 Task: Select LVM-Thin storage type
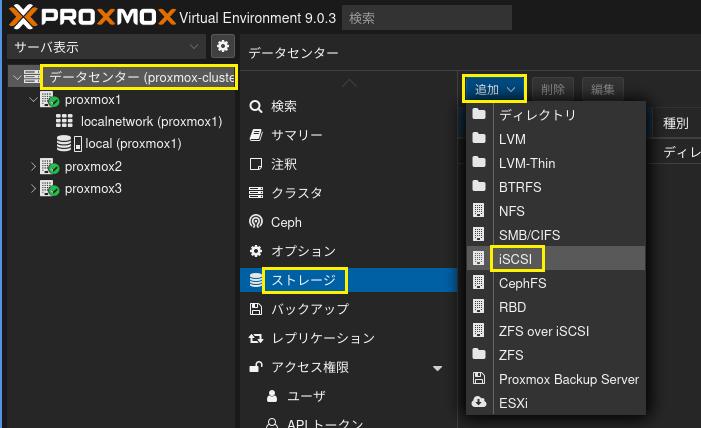556,163
